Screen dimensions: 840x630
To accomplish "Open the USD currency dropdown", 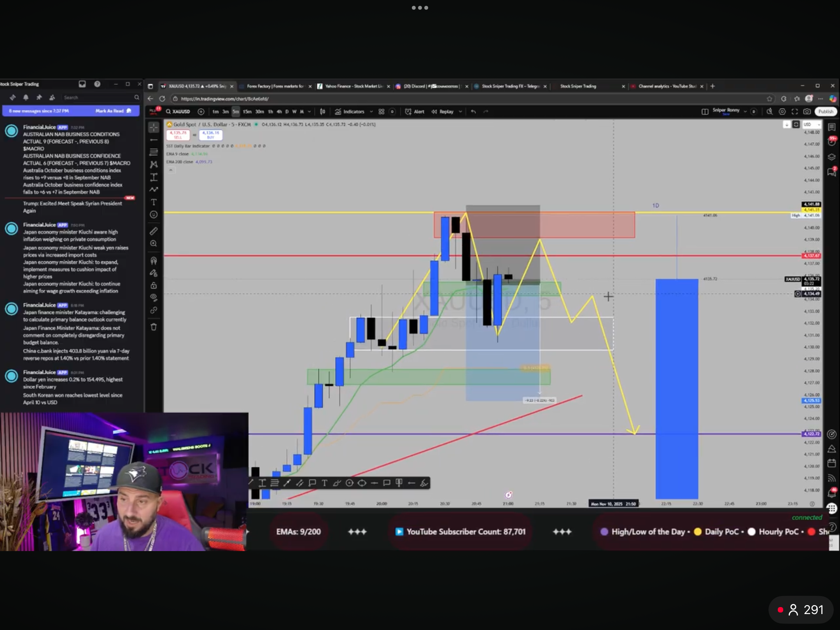I will point(811,124).
